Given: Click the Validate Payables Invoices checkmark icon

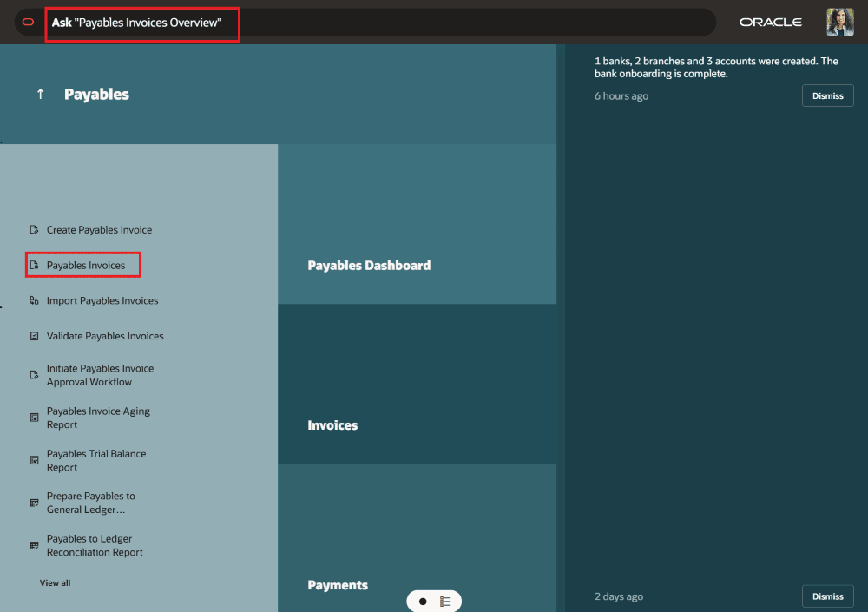Looking at the screenshot, I should click(x=32, y=336).
